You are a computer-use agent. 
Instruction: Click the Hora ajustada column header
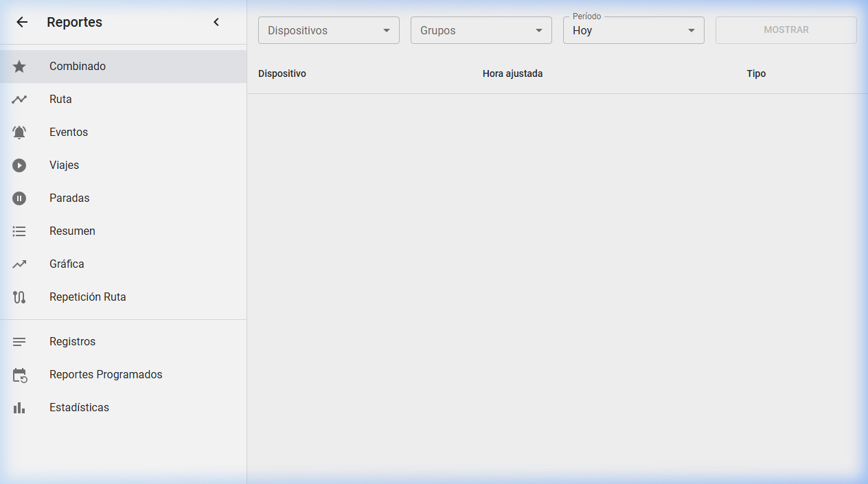coord(513,73)
